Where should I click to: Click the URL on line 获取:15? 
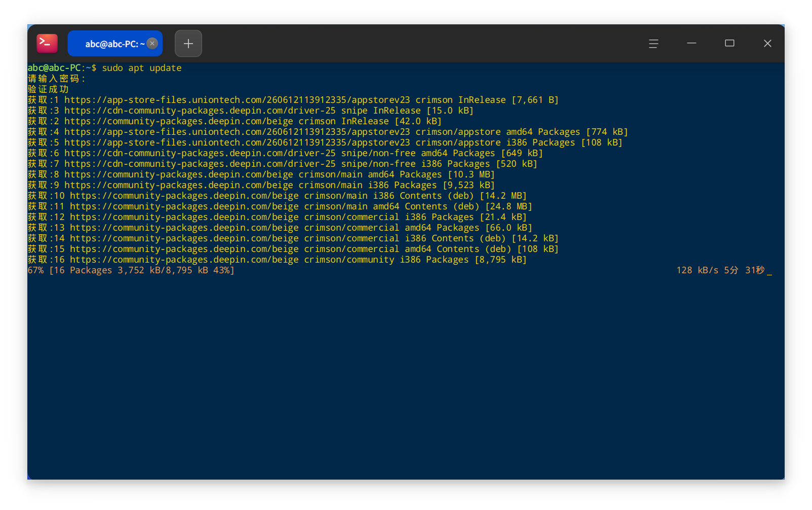pos(184,249)
